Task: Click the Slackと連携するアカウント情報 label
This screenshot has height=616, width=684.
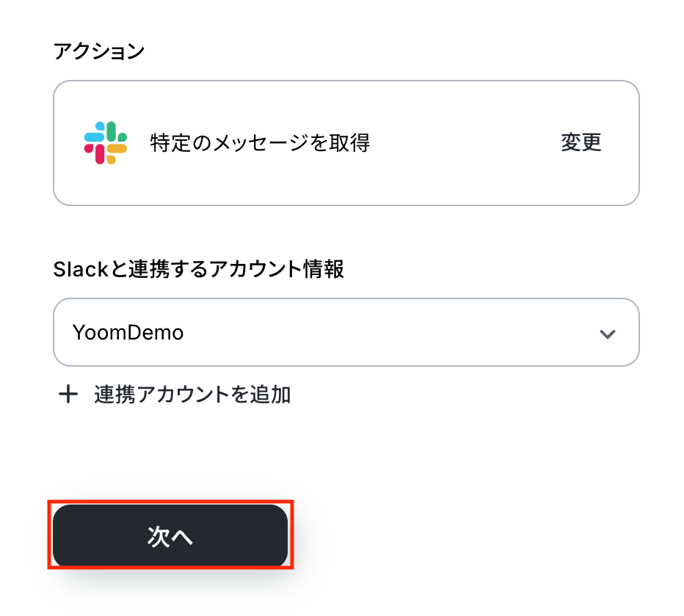Action: click(199, 269)
